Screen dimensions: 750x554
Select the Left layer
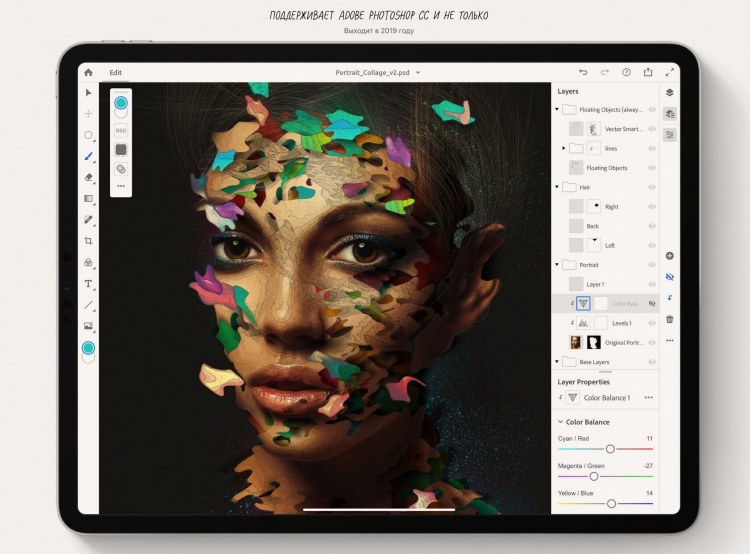coord(606,245)
